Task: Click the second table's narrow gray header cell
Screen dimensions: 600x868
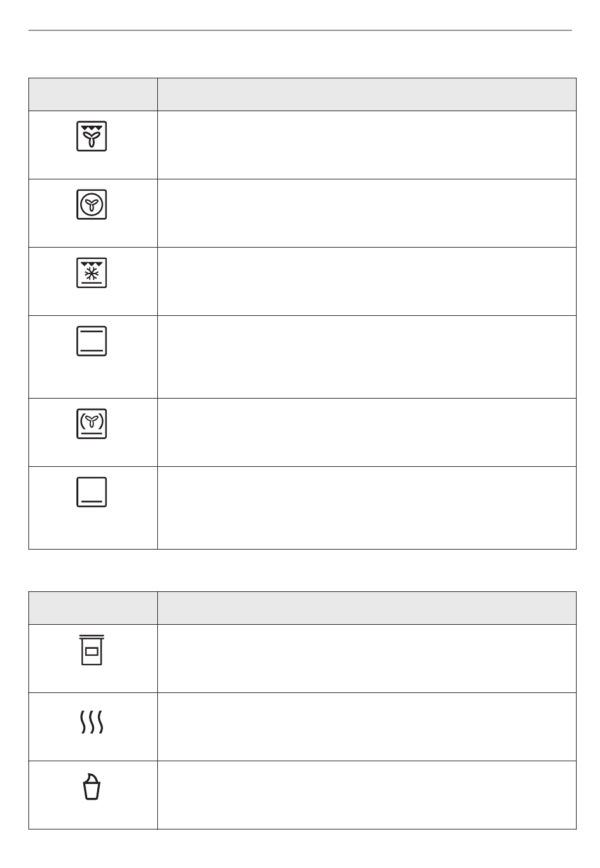Action: (93, 608)
